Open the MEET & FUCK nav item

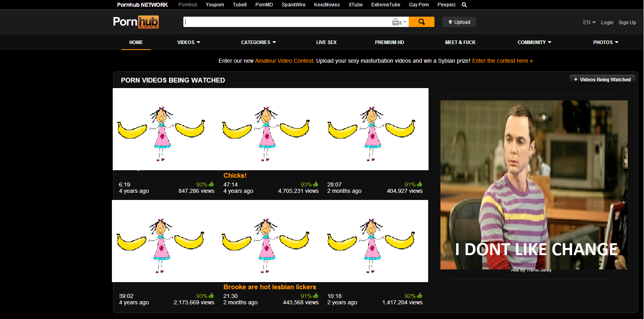pyautogui.click(x=460, y=42)
